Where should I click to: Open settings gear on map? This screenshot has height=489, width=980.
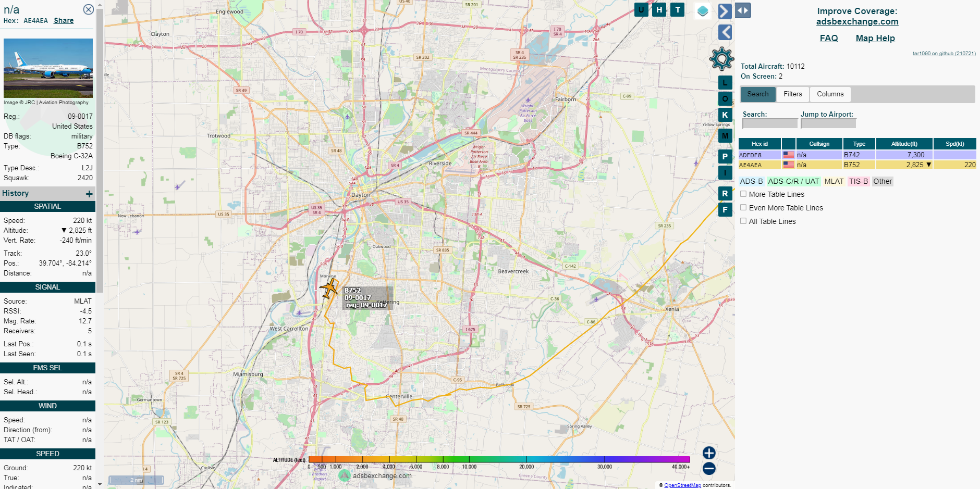click(x=722, y=59)
